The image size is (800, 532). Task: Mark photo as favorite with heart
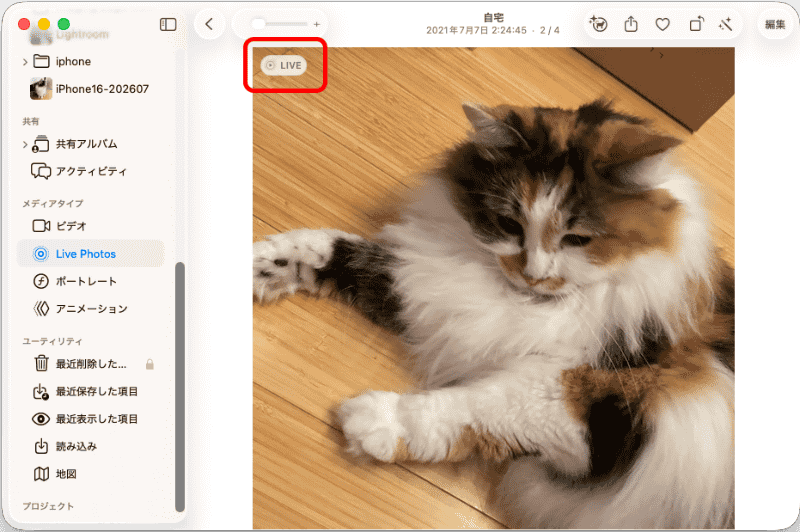662,24
